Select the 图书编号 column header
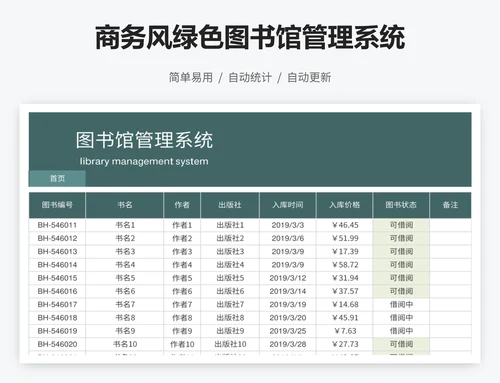 pos(57,205)
